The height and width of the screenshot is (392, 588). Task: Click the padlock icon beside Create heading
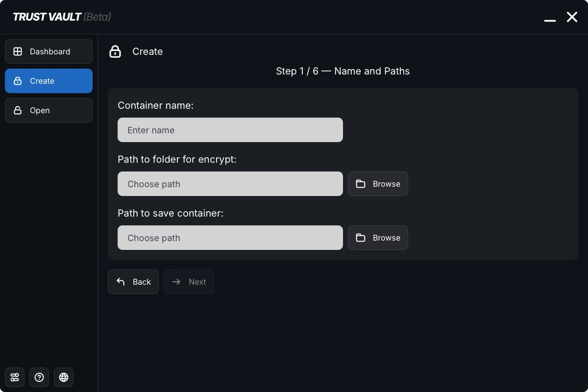pyautogui.click(x=115, y=51)
